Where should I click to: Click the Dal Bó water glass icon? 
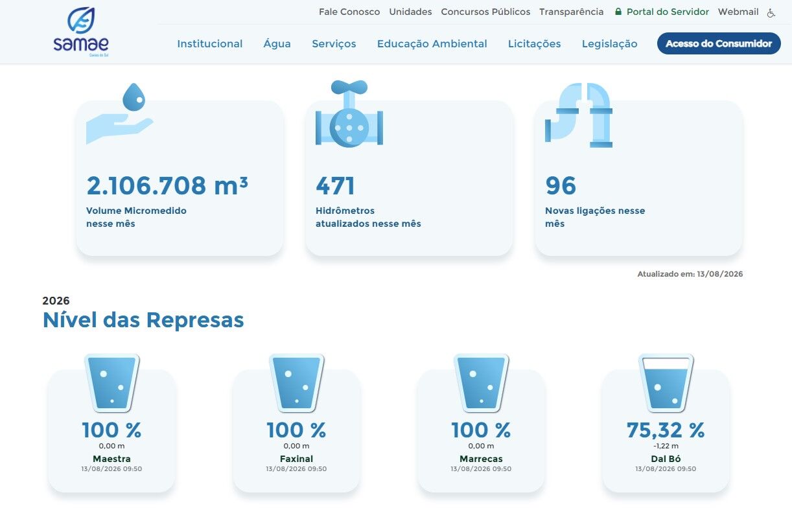[x=666, y=382]
